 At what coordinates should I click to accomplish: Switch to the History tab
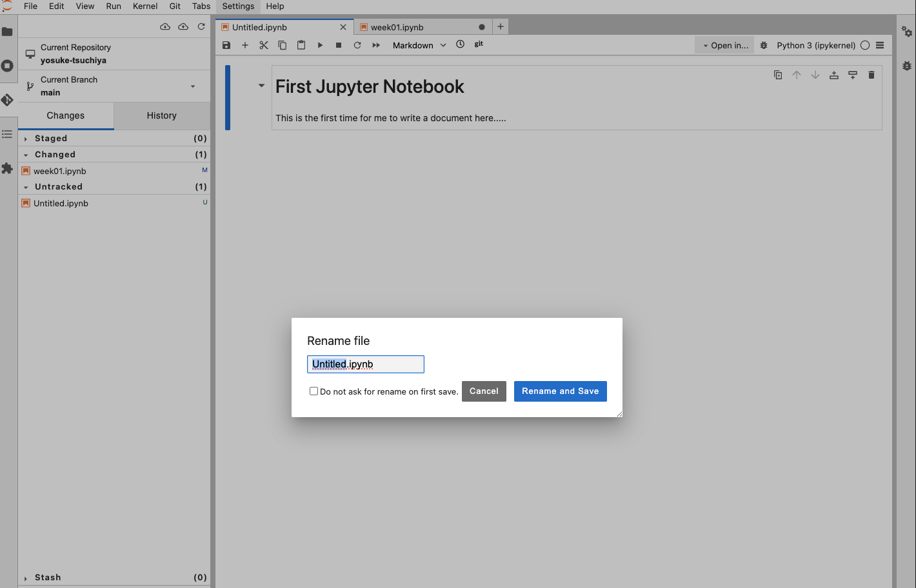point(161,115)
